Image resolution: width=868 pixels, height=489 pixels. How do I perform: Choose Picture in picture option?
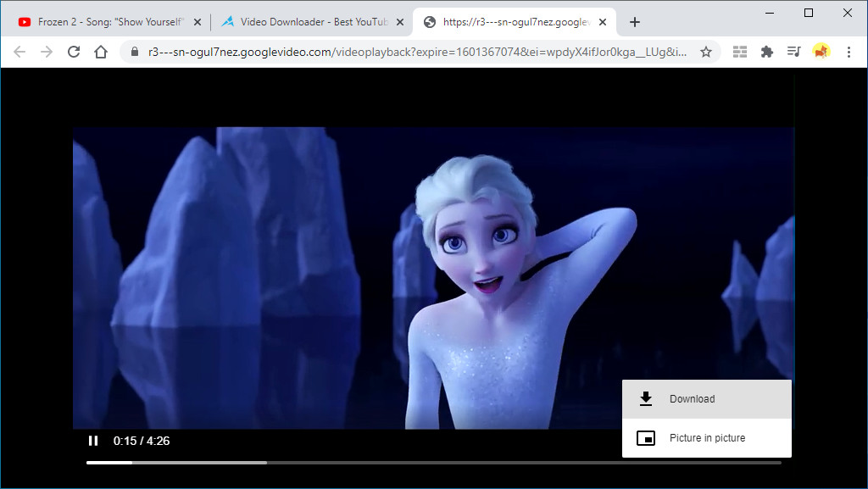pyautogui.click(x=707, y=437)
